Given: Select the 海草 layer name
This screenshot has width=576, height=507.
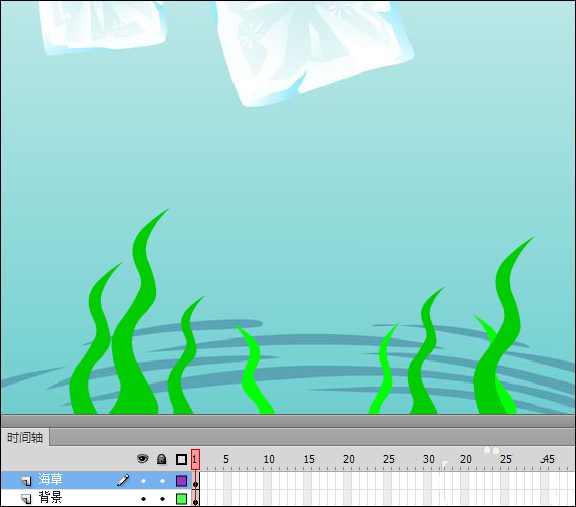Looking at the screenshot, I should pos(50,479).
